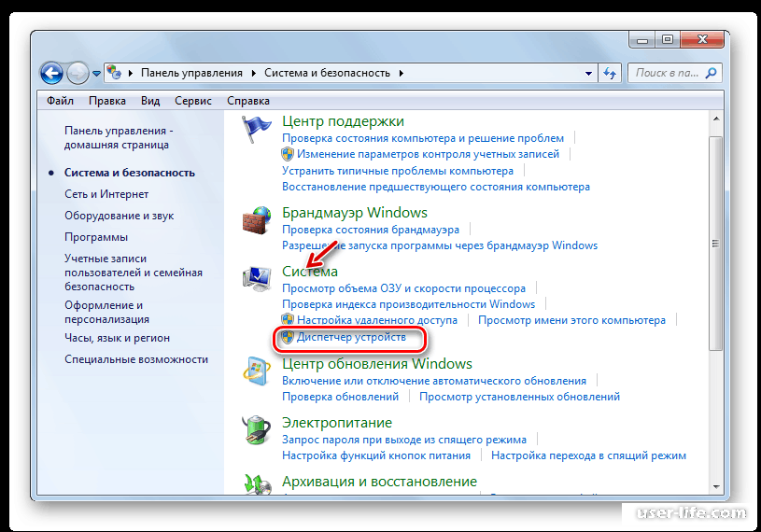The width and height of the screenshot is (761, 532).
Task: Click the Архивация и восстановление icon
Action: [257, 484]
